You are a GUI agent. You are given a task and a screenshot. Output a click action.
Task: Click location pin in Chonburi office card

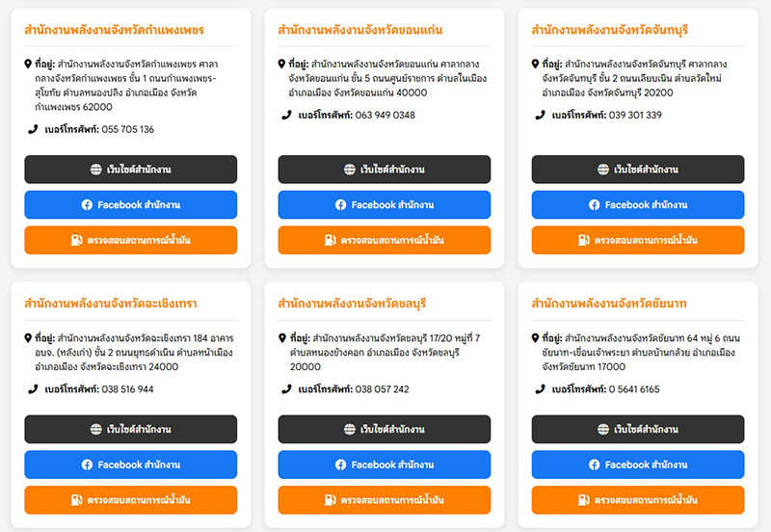[281, 339]
